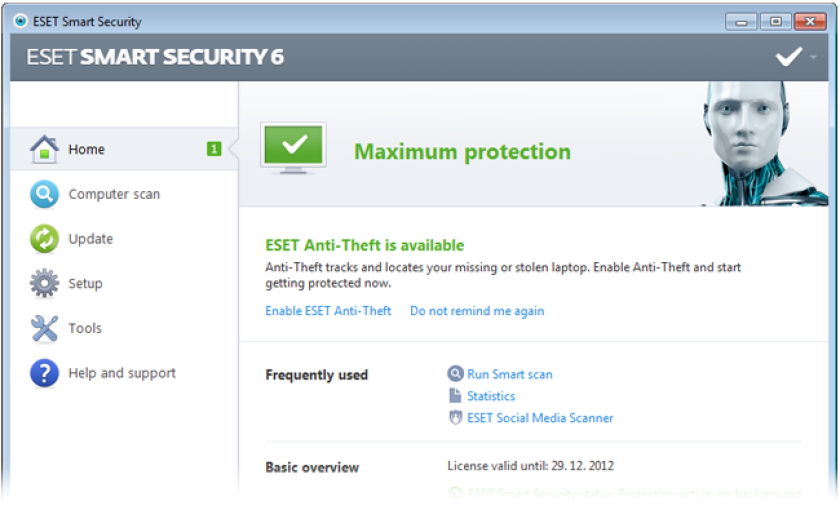Click the Home house icon in sidebar
The image size is (840, 510).
44,149
